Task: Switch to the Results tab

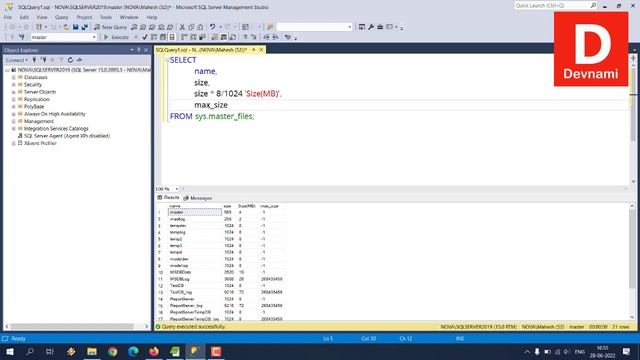Action: pyautogui.click(x=169, y=198)
